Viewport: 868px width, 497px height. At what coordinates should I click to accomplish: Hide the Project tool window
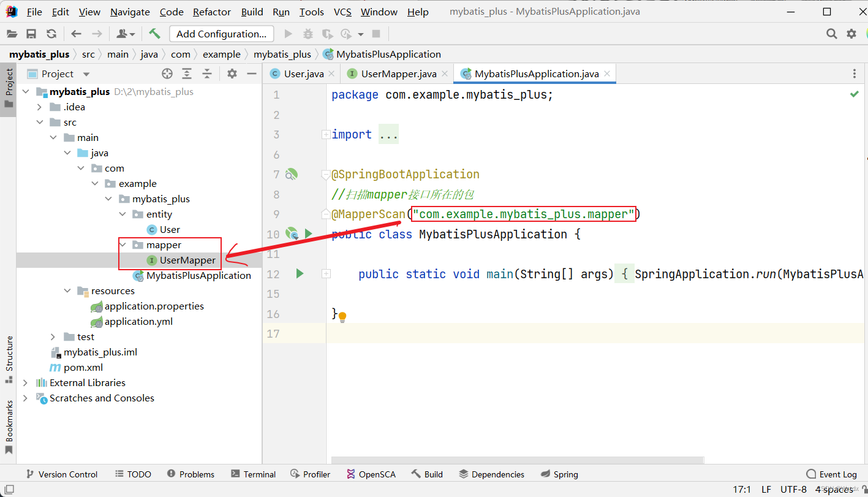[x=251, y=74]
